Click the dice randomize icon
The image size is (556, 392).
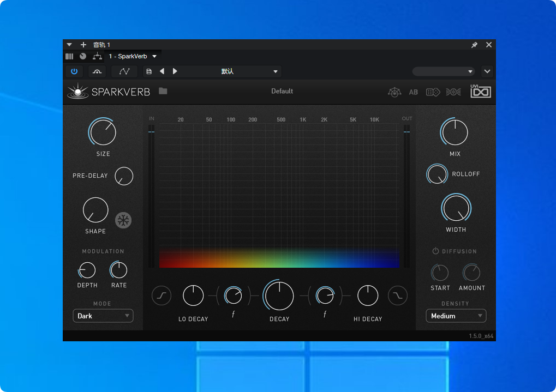(x=433, y=92)
